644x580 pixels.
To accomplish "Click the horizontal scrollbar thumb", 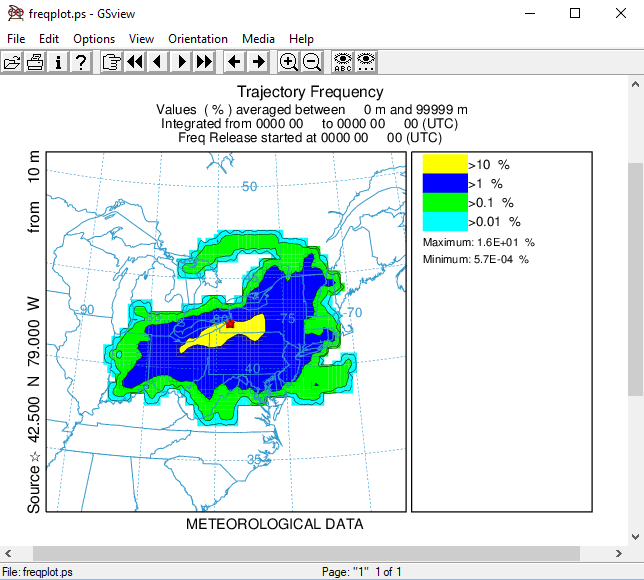I will click(306, 553).
